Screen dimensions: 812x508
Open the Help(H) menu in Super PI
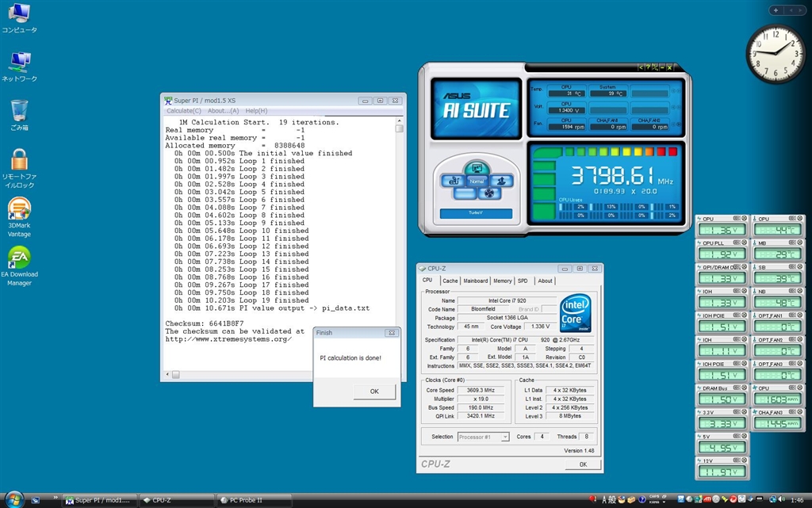click(256, 111)
